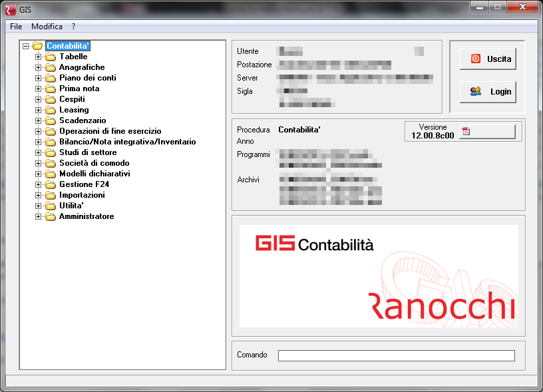Viewport: 543px width, 392px height.
Task: Open the File menu
Action: (x=16, y=27)
